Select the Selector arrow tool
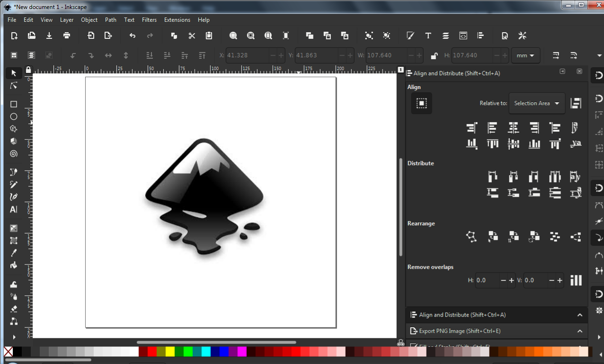The height and width of the screenshot is (364, 604). pyautogui.click(x=14, y=73)
